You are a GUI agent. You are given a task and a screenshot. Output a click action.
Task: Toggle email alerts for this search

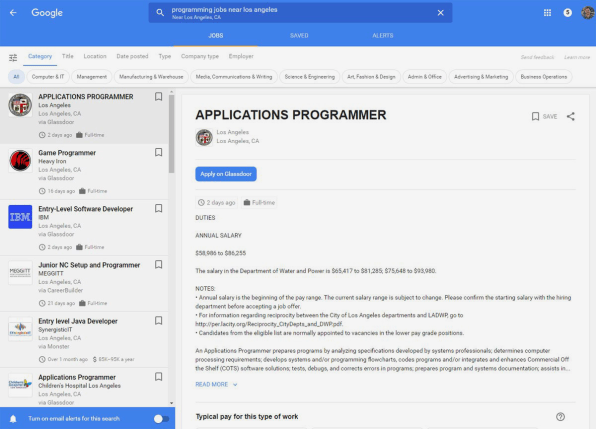point(161,419)
